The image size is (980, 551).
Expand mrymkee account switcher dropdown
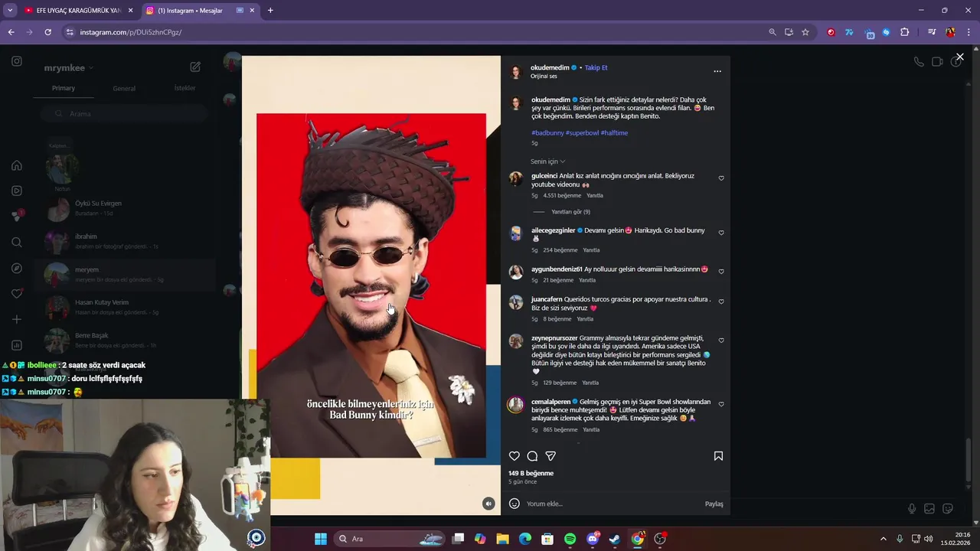(69, 68)
